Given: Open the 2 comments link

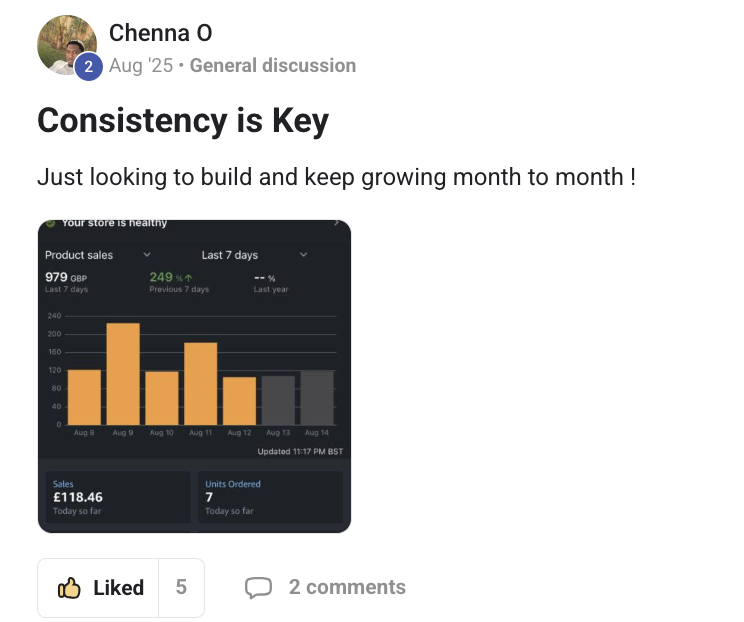Looking at the screenshot, I should click(346, 588).
